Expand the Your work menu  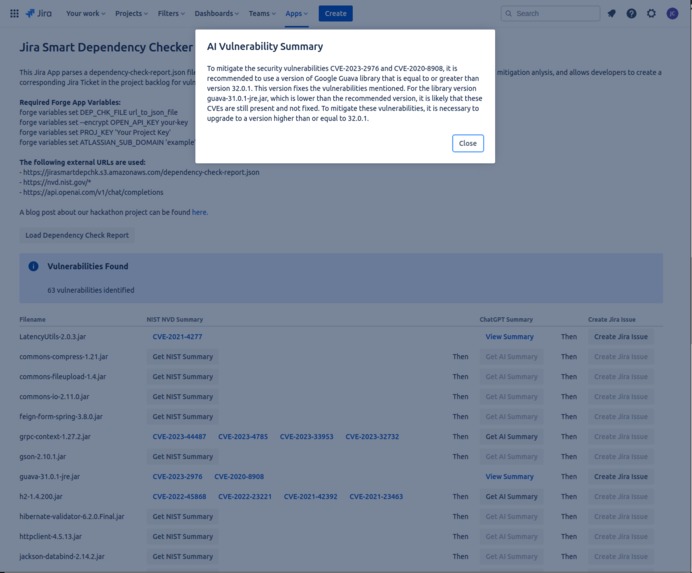(86, 14)
